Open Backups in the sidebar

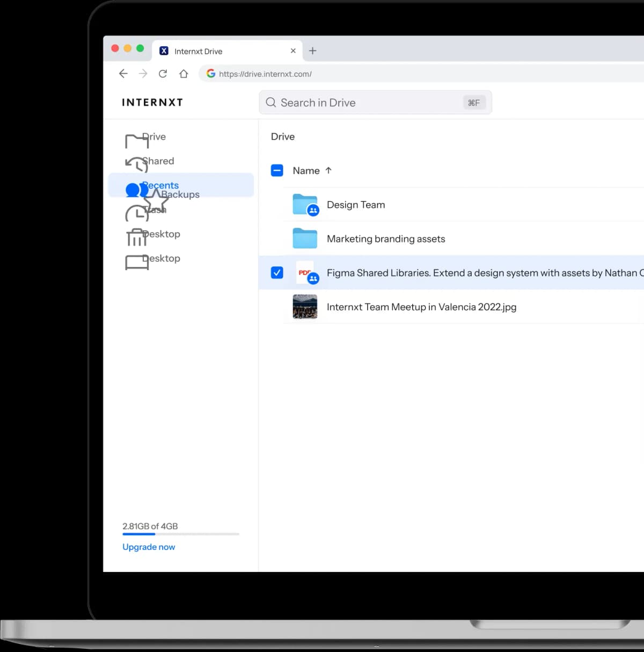click(180, 194)
